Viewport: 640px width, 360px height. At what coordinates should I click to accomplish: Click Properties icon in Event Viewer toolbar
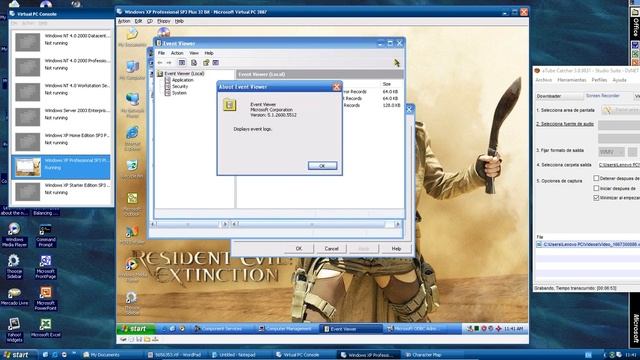(206, 63)
